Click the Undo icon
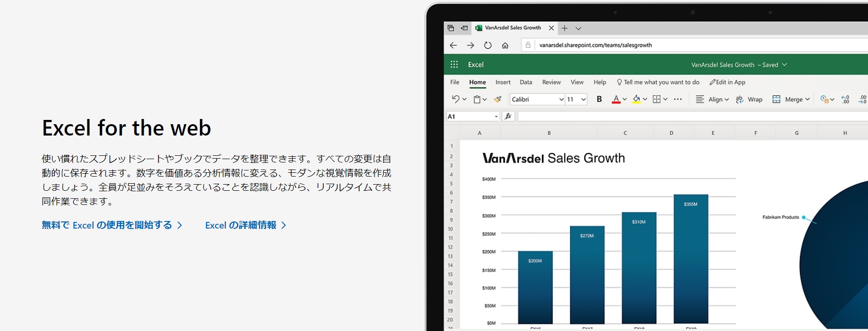Image resolution: width=868 pixels, height=331 pixels. [x=455, y=99]
